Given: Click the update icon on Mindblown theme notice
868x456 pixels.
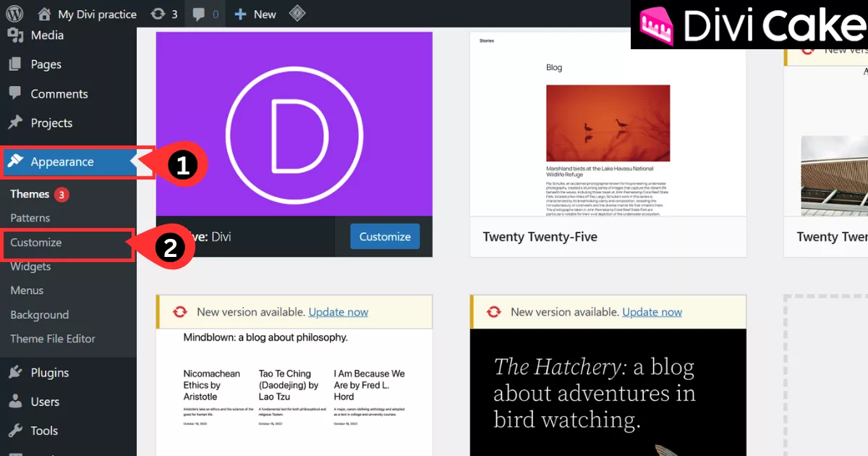Looking at the screenshot, I should [180, 312].
